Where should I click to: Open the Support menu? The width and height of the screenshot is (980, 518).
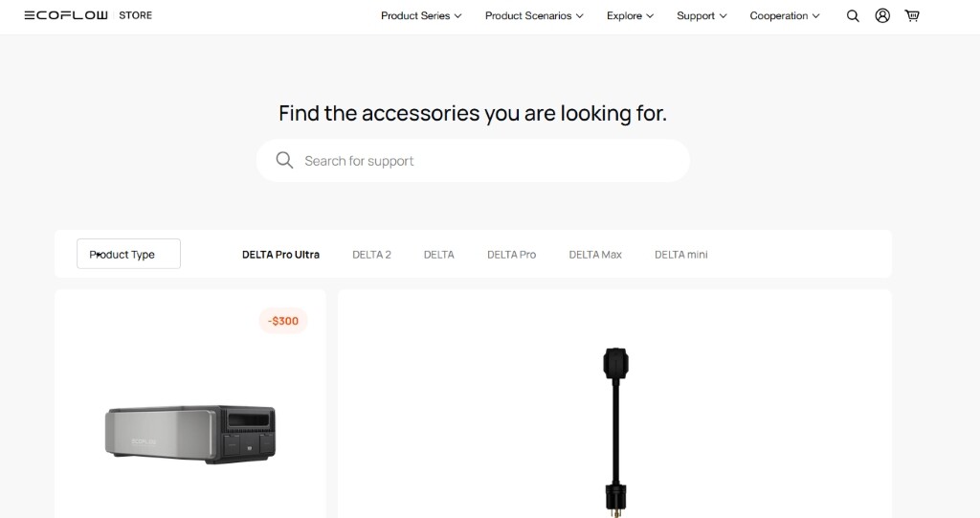coord(702,15)
